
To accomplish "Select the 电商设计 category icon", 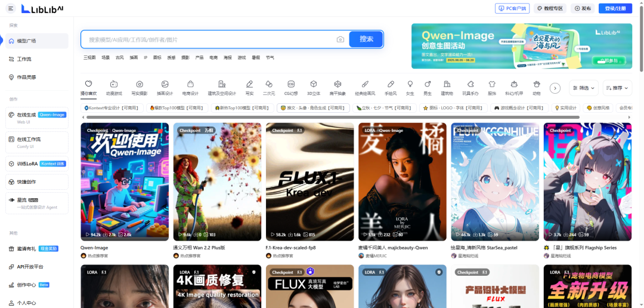I will point(191,84).
